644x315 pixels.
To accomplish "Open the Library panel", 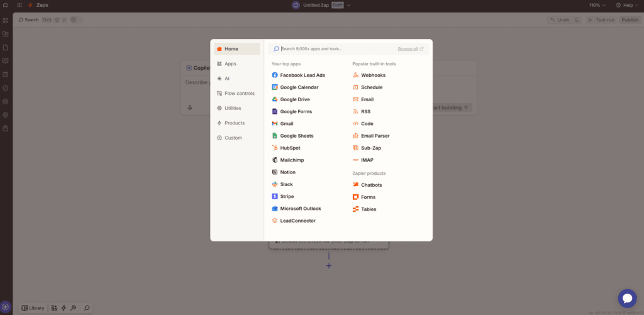I will (x=33, y=307).
